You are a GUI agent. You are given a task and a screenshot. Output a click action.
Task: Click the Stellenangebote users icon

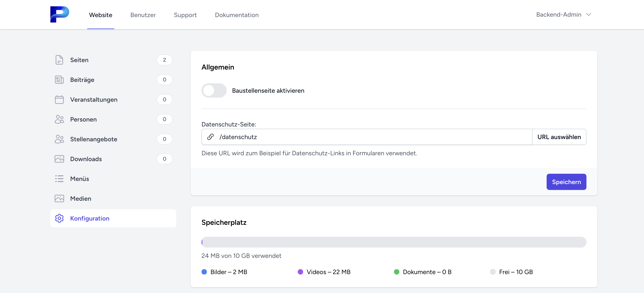(x=59, y=139)
